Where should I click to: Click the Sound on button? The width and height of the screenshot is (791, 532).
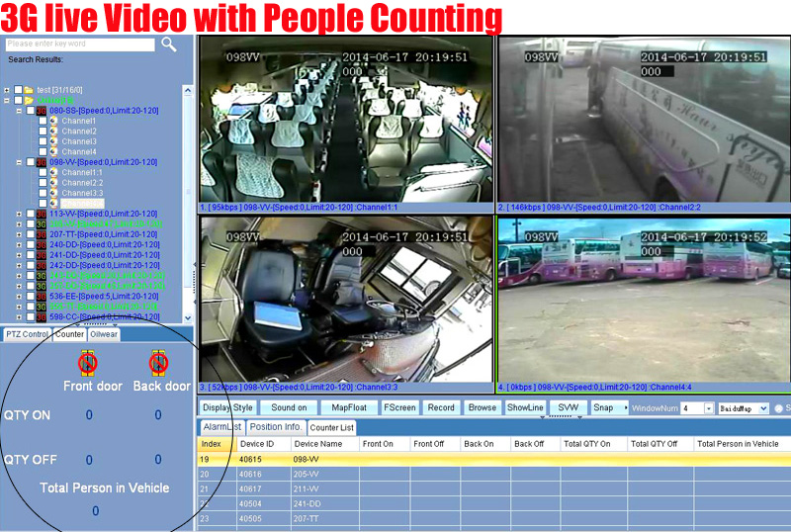click(289, 407)
